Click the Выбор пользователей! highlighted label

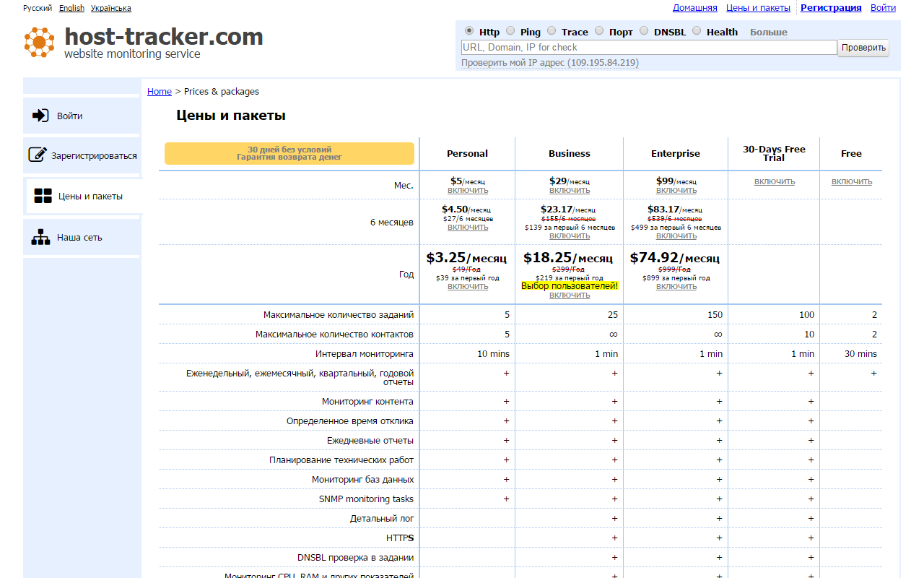pyautogui.click(x=570, y=286)
